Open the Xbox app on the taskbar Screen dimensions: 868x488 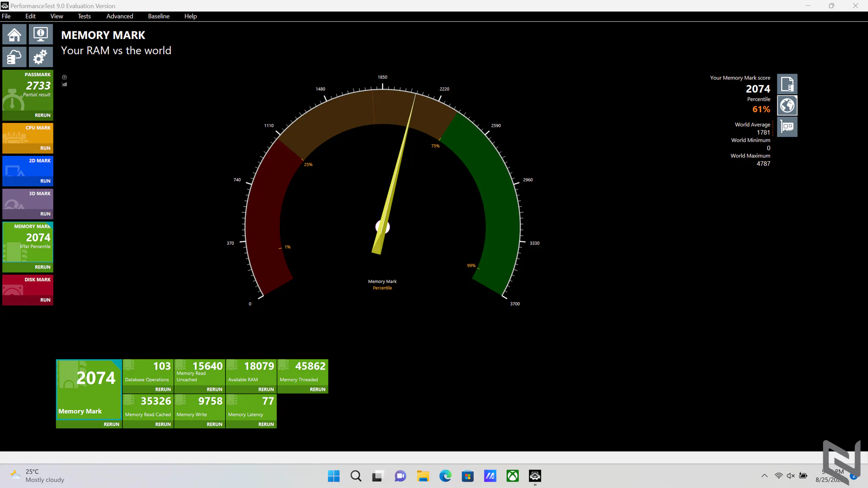(513, 476)
